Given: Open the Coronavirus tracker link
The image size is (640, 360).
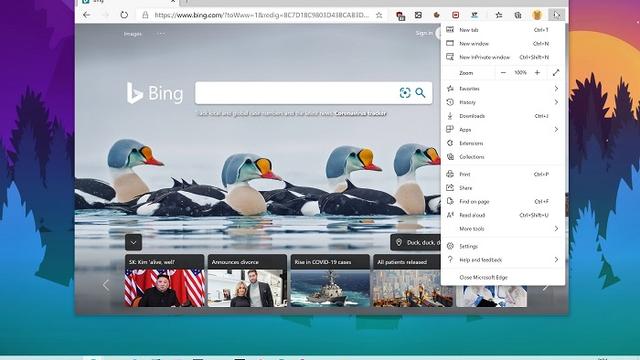Looking at the screenshot, I should (x=360, y=113).
